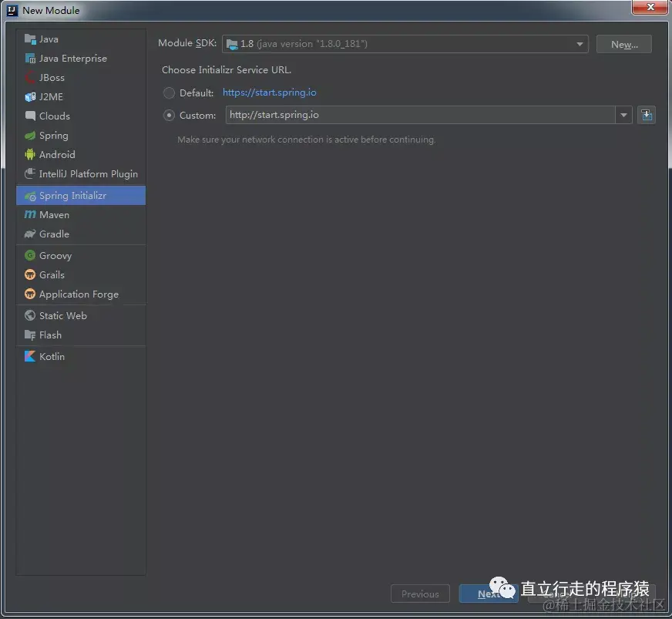Click the JBoss label text
Viewport: 672px width, 619px height.
point(52,78)
